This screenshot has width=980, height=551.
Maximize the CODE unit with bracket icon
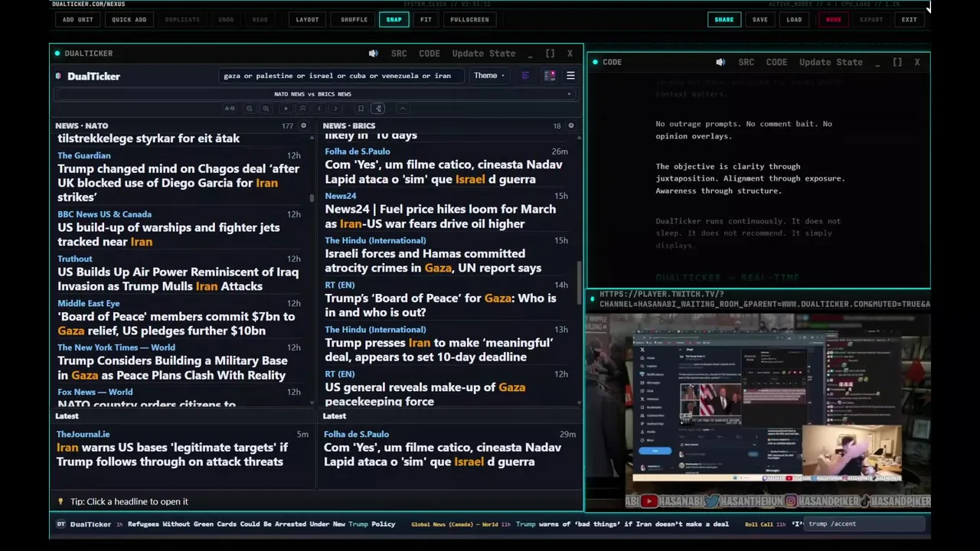pos(897,62)
